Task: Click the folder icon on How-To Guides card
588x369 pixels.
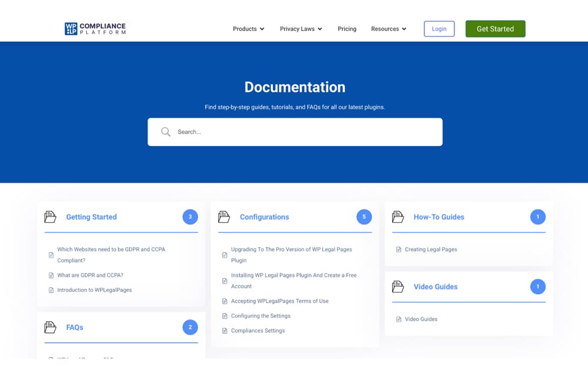Action: [x=397, y=217]
